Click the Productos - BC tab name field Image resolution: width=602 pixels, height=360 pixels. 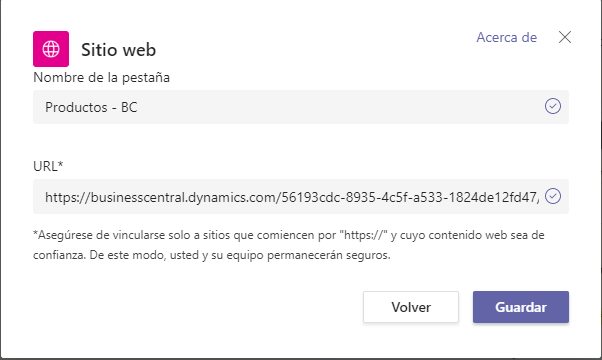click(x=301, y=107)
